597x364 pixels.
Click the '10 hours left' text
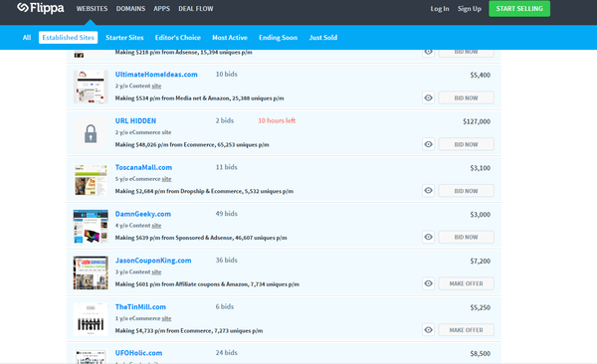pyautogui.click(x=277, y=120)
